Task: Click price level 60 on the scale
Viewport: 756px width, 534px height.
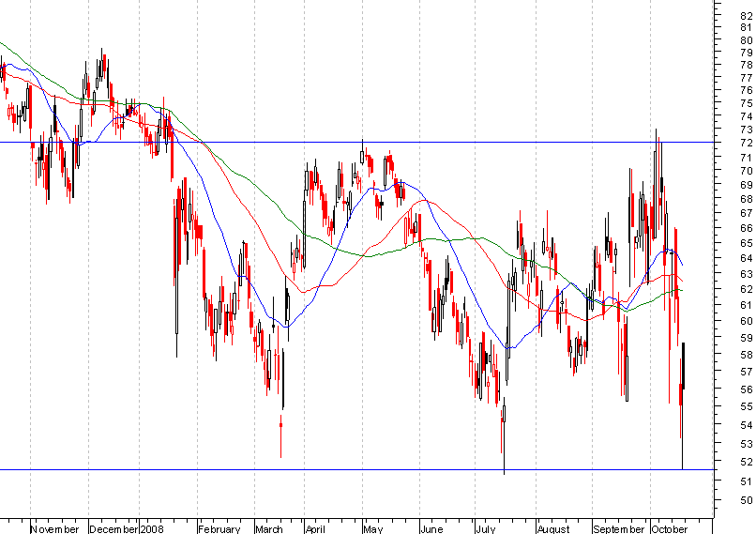Action: point(747,321)
